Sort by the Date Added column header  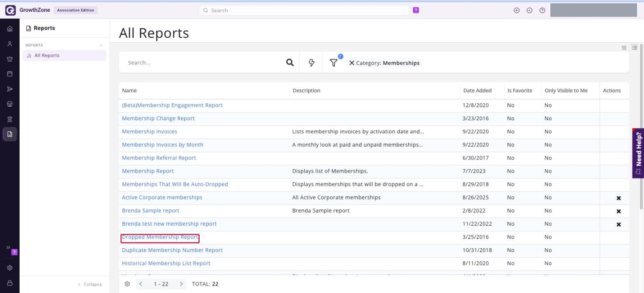point(477,90)
